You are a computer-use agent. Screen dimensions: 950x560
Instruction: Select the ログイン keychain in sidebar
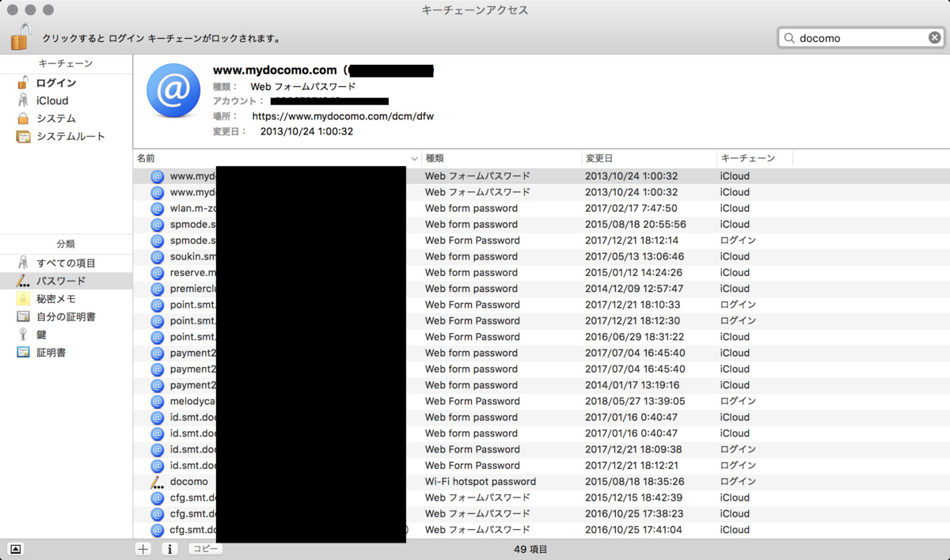coord(56,83)
